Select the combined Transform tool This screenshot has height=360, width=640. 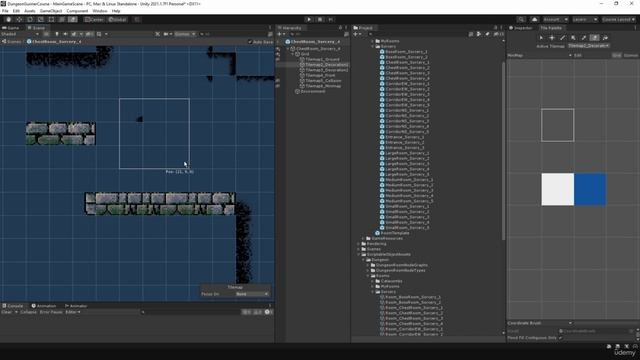coord(62,20)
